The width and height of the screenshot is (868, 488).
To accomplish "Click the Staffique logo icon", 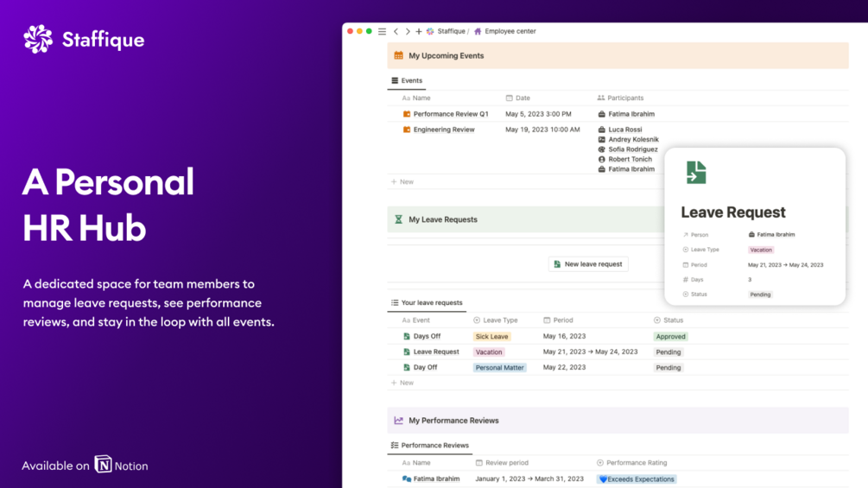I will (x=38, y=39).
